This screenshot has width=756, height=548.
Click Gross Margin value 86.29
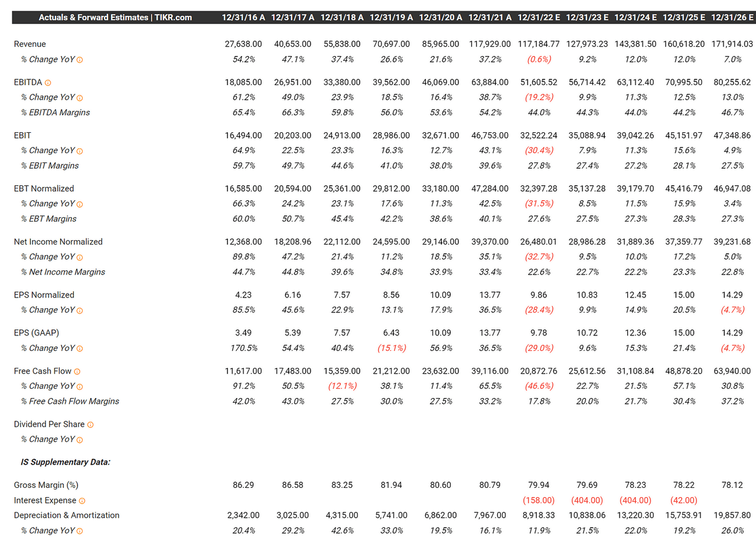(x=243, y=485)
